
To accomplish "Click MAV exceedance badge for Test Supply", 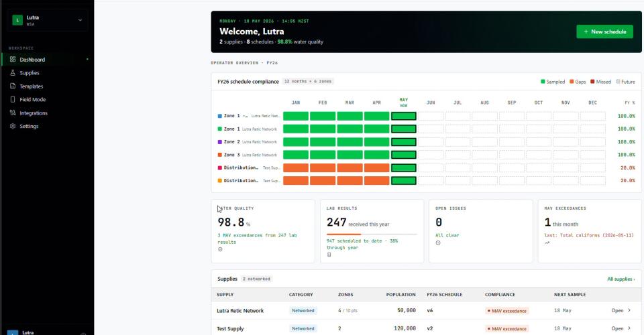I will point(507,329).
